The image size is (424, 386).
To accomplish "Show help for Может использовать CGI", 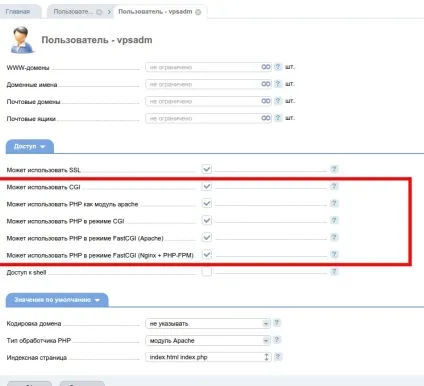I will coord(334,186).
